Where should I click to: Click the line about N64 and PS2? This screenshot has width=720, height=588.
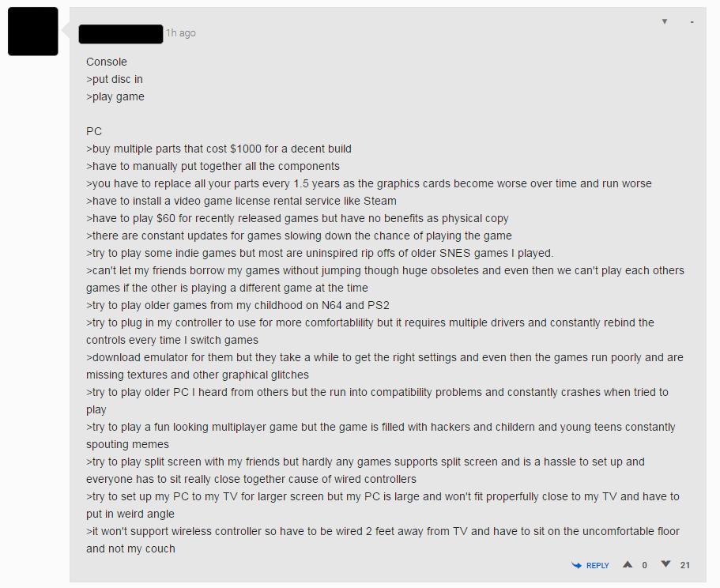pyautogui.click(x=237, y=305)
